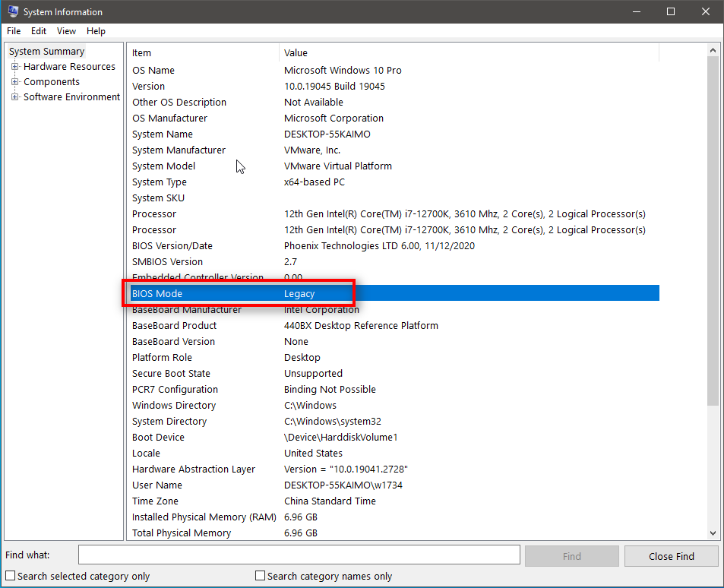Click the vertical scrollbar thumb
The image size is (724, 588).
[x=713, y=231]
